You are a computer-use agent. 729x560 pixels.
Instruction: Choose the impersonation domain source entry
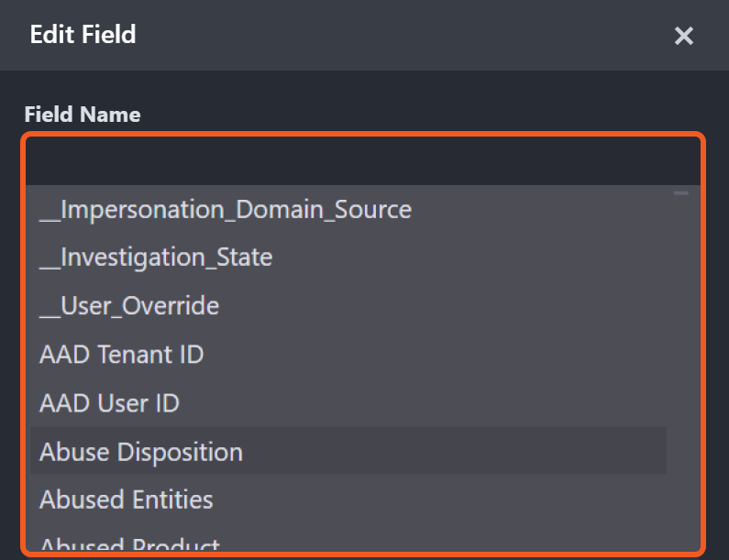pos(226,210)
